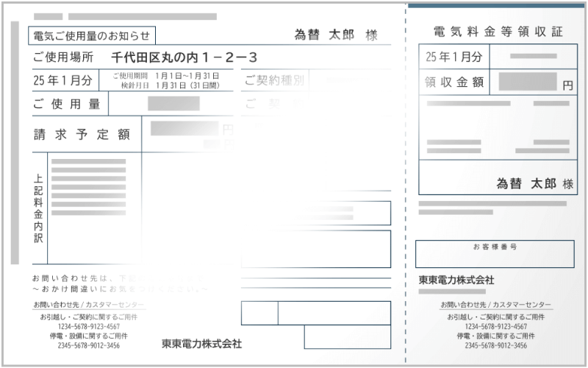
Task: Select phone number 1234-5678-9123-4567 in the receipt stub
Action: coord(496,326)
